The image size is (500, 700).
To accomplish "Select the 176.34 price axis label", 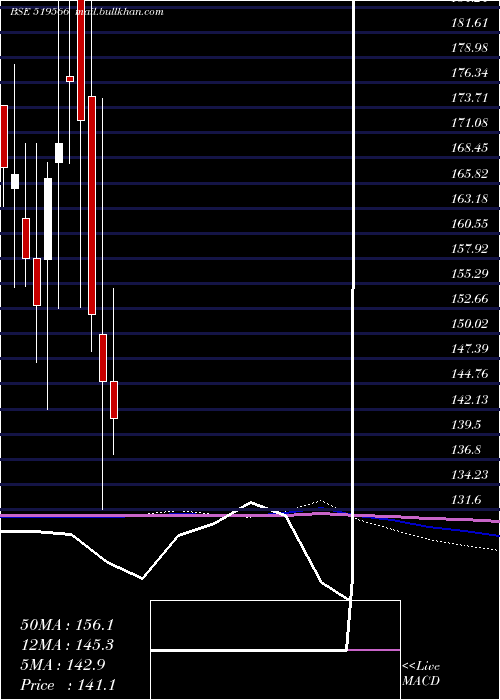I will tap(470, 73).
